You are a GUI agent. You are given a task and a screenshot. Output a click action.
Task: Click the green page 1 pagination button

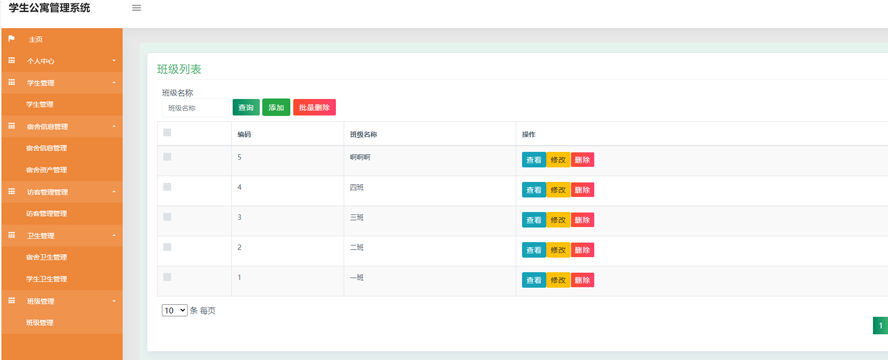point(880,325)
